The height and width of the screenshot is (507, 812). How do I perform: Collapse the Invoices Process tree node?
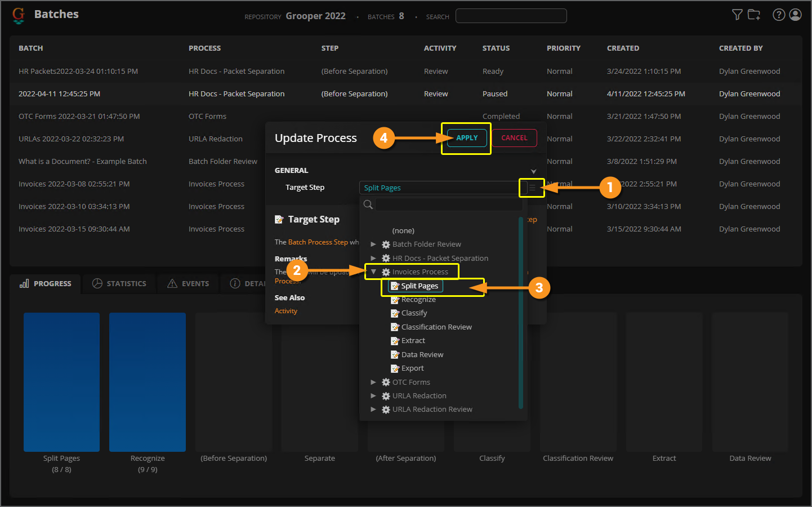[x=373, y=272]
